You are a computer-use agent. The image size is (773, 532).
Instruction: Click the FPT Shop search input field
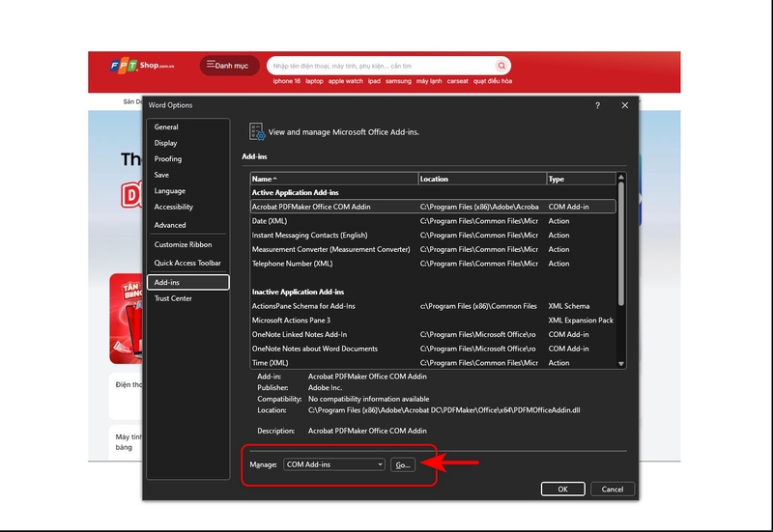[382, 66]
